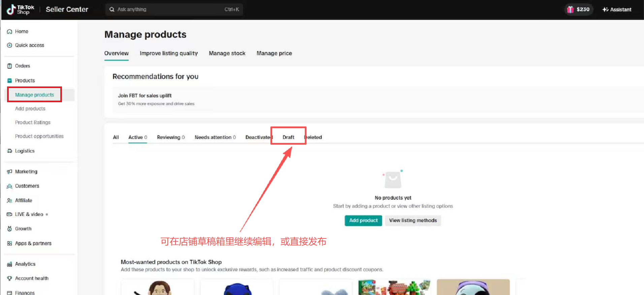644x295 pixels.
Task: Click the Marketing megaphone icon
Action: [9, 172]
